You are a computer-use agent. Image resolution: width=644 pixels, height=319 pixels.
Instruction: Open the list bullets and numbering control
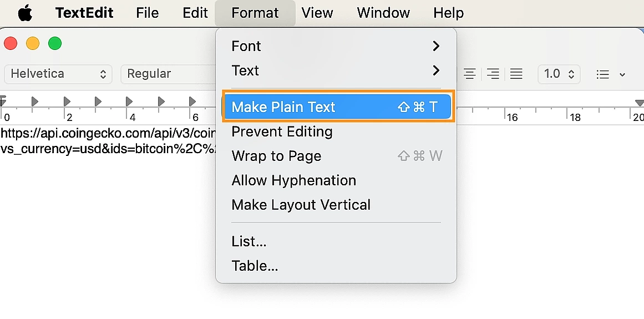coord(610,74)
